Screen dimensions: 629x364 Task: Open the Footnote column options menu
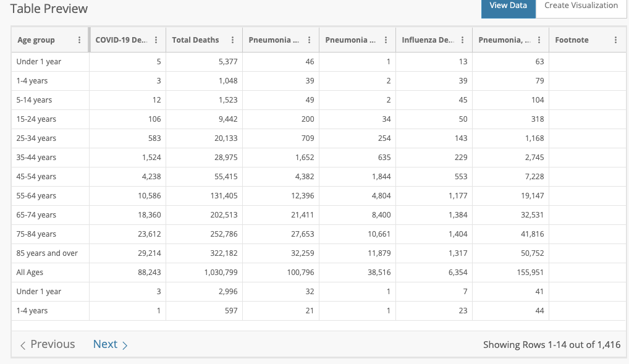click(x=615, y=40)
